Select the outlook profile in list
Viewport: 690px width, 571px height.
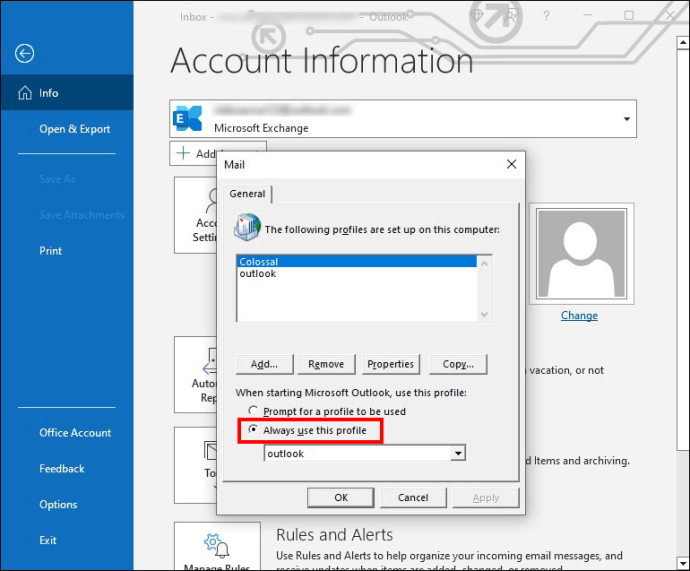point(356,273)
